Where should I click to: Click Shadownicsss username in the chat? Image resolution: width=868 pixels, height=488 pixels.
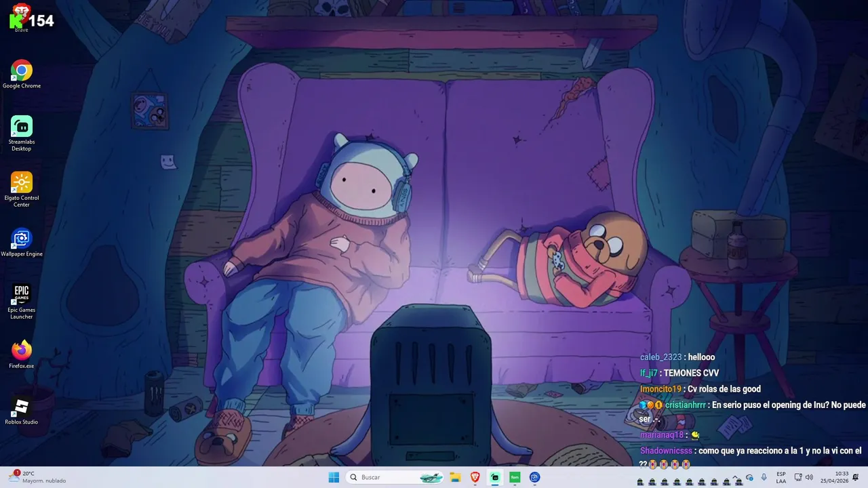point(666,451)
